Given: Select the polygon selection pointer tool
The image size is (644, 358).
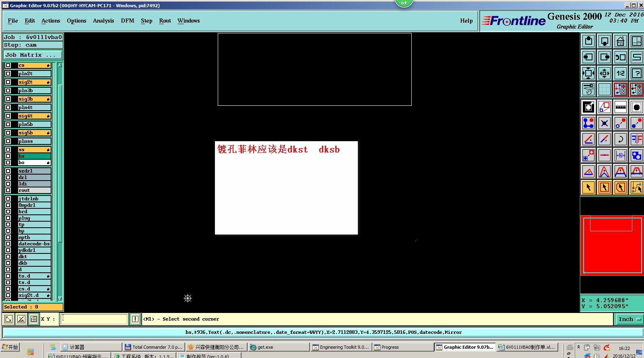Looking at the screenshot, I should click(621, 187).
